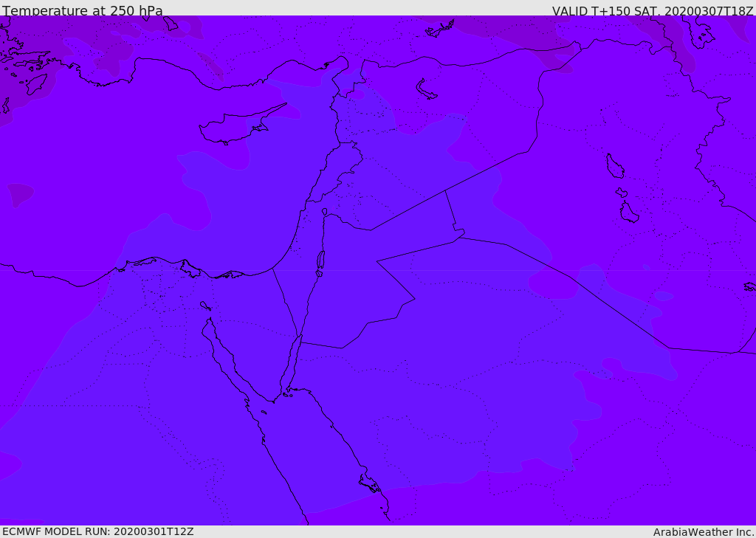Click the 'ECMWF MODEL RUN: 20200301T12Z' text
The width and height of the screenshot is (756, 538).
[x=98, y=531]
